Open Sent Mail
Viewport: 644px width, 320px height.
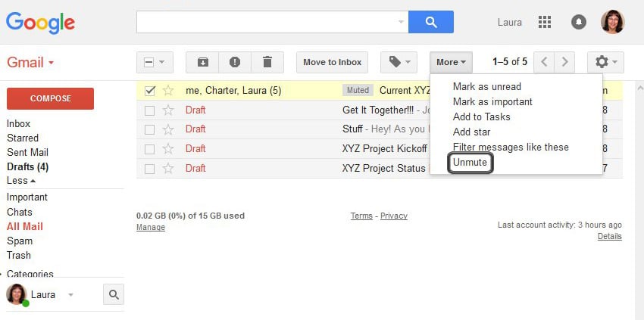pyautogui.click(x=27, y=152)
